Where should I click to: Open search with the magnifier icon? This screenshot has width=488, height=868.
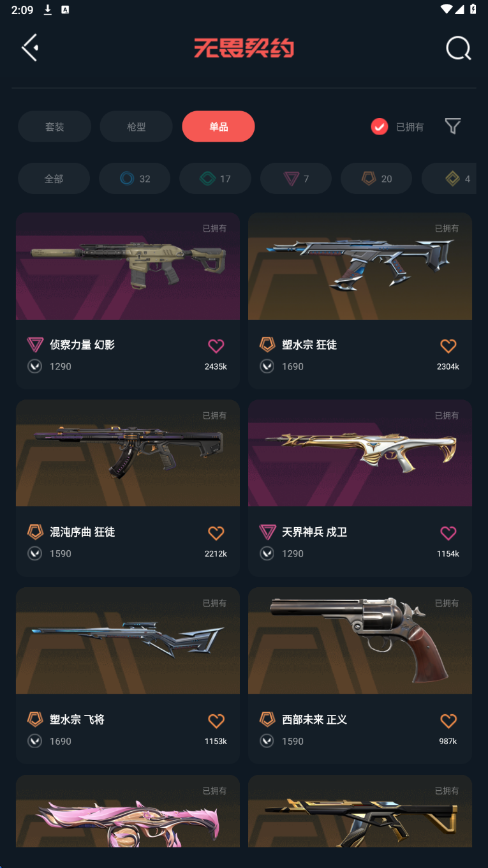click(x=458, y=48)
